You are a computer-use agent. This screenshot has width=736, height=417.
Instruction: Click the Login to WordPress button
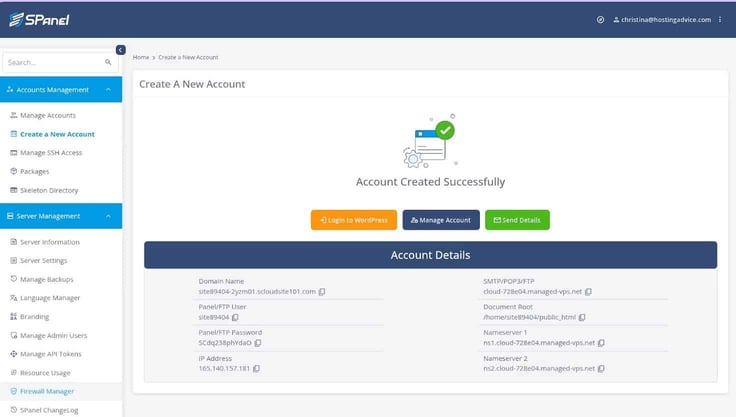(x=354, y=220)
